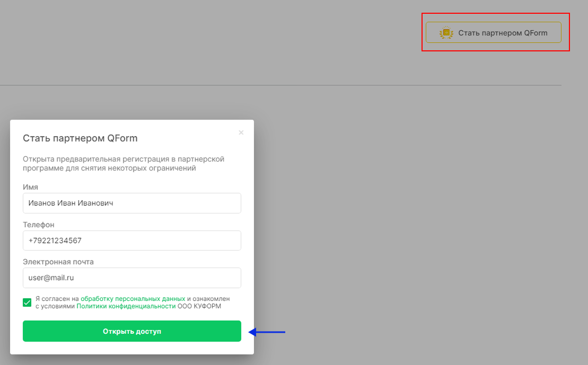Viewport: 588px width, 365px height.
Task: Open the 'обработку персональных данных' link
Action: 133,299
